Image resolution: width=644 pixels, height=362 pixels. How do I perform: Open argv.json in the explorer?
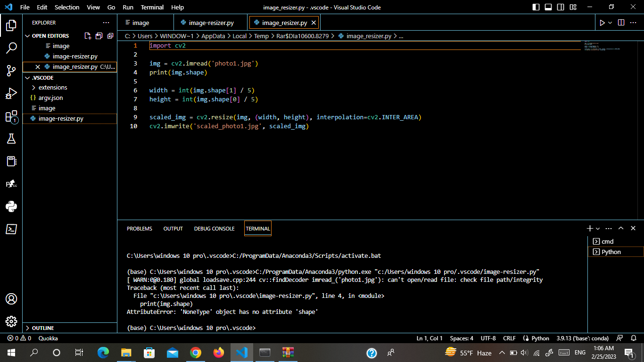click(x=50, y=98)
